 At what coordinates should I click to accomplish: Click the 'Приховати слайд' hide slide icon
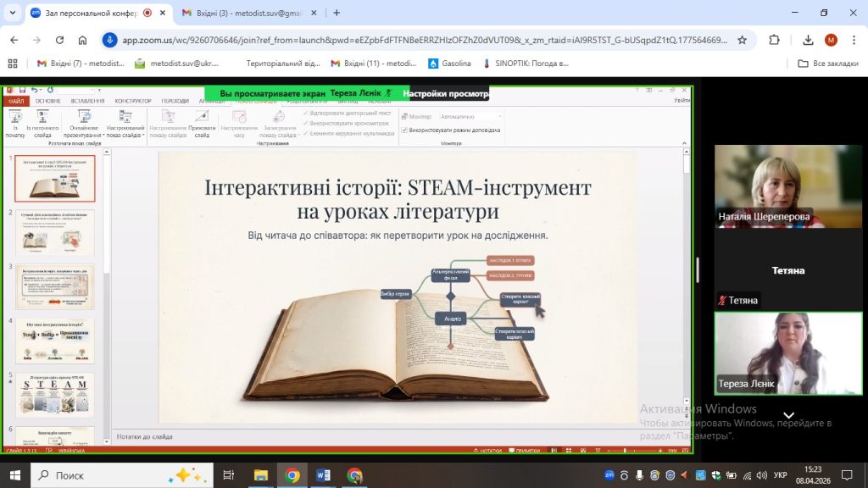click(202, 119)
